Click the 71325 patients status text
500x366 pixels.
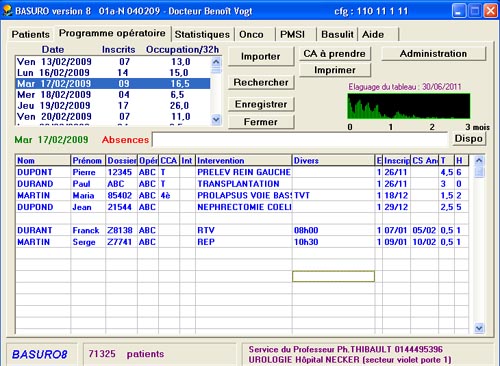point(126,354)
